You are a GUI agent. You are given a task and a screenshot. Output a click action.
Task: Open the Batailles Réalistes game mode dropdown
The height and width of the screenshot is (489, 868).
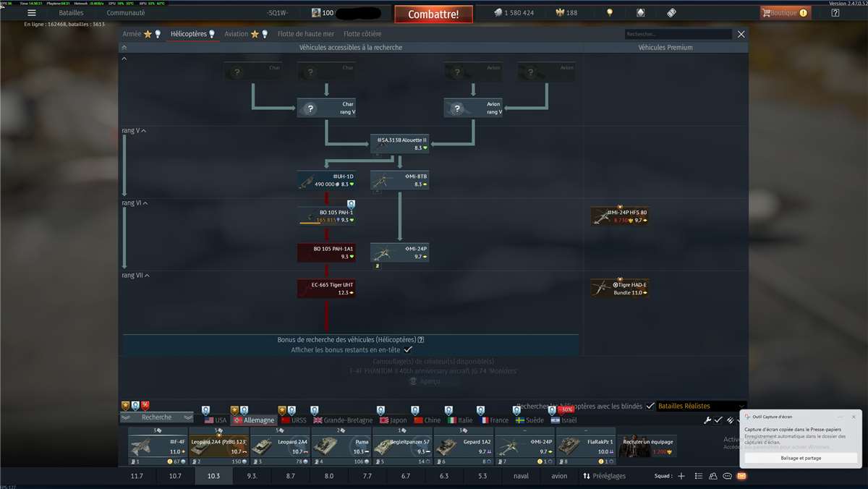(700, 407)
